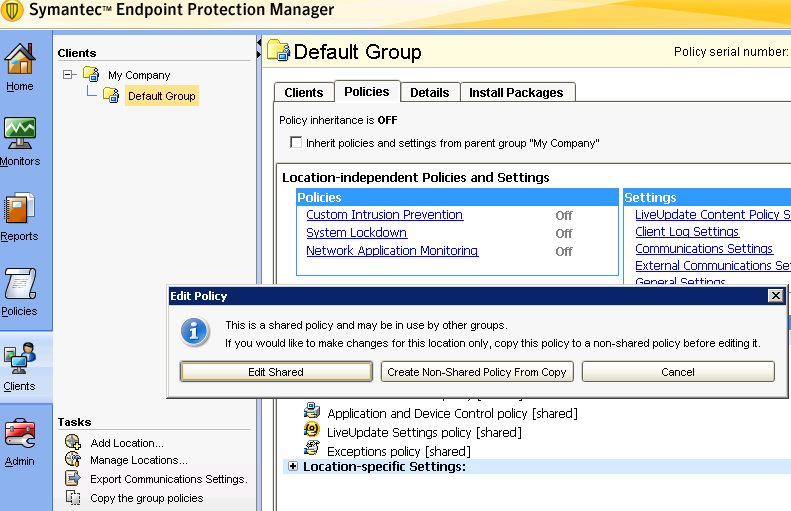Select the Clients sidebar icon
Viewport: 791px width, 511px height.
click(x=20, y=358)
